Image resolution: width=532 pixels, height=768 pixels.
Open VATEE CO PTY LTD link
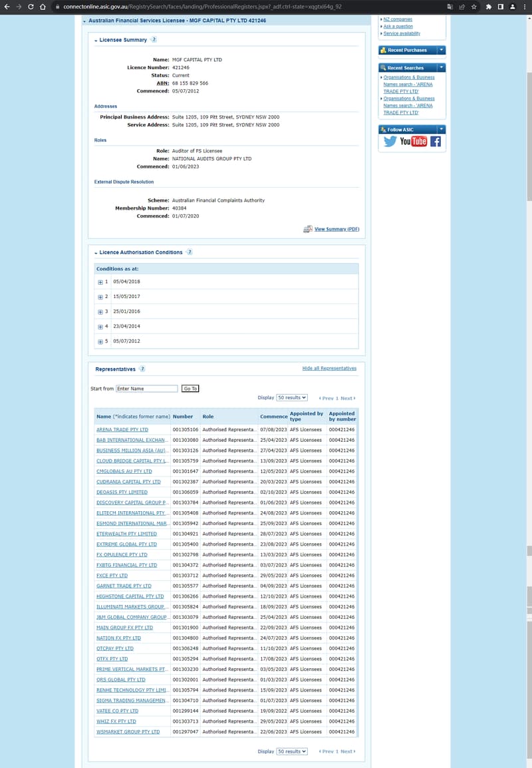point(118,711)
